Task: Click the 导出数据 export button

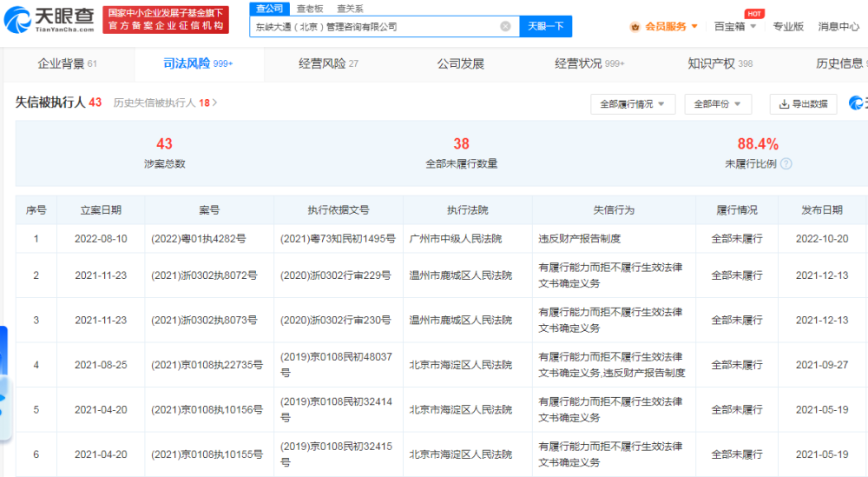Action: (803, 104)
